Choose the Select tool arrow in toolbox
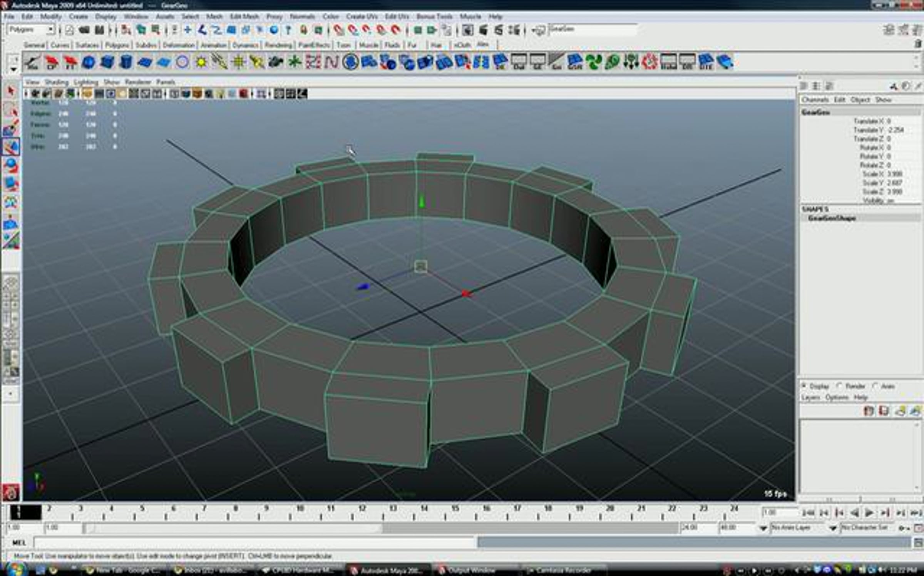This screenshot has width=924, height=576. (11, 91)
